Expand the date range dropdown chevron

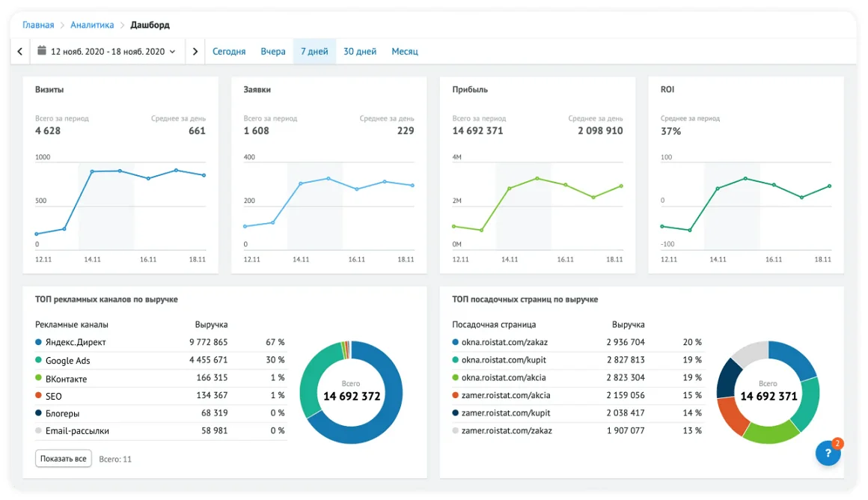click(173, 52)
